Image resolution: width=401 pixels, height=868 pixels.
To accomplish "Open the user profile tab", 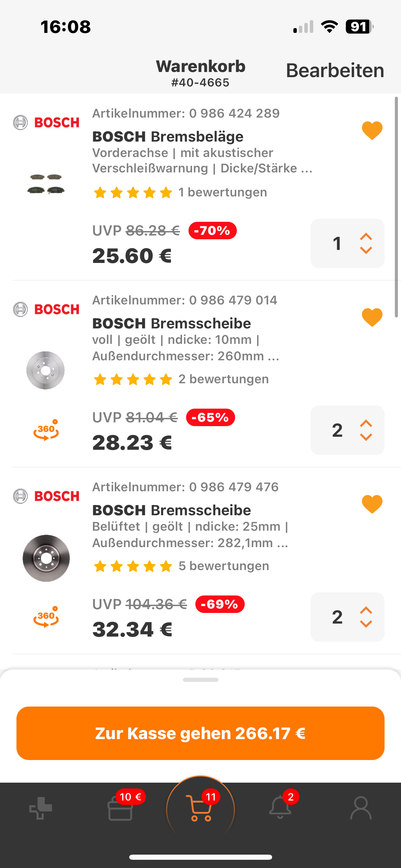I will tap(361, 808).
